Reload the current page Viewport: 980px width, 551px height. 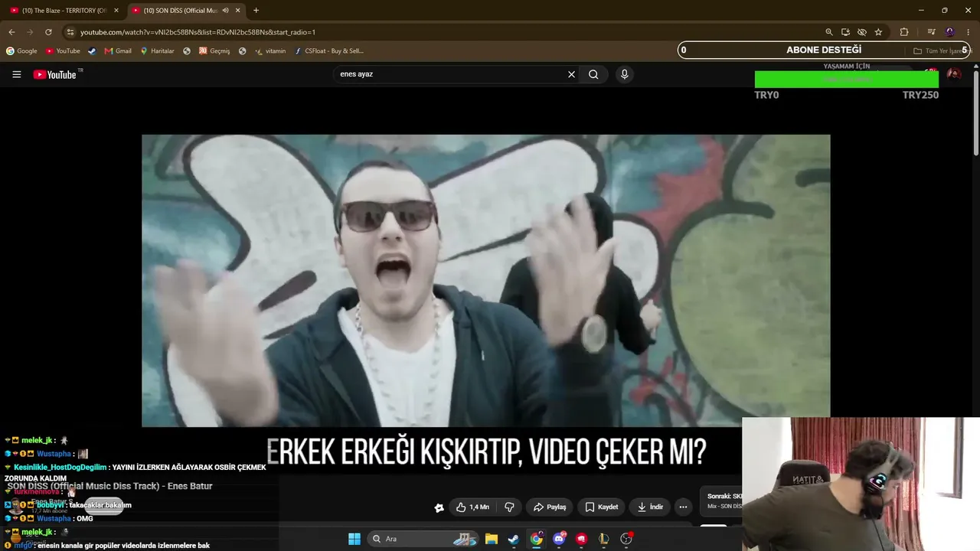pos(48,32)
